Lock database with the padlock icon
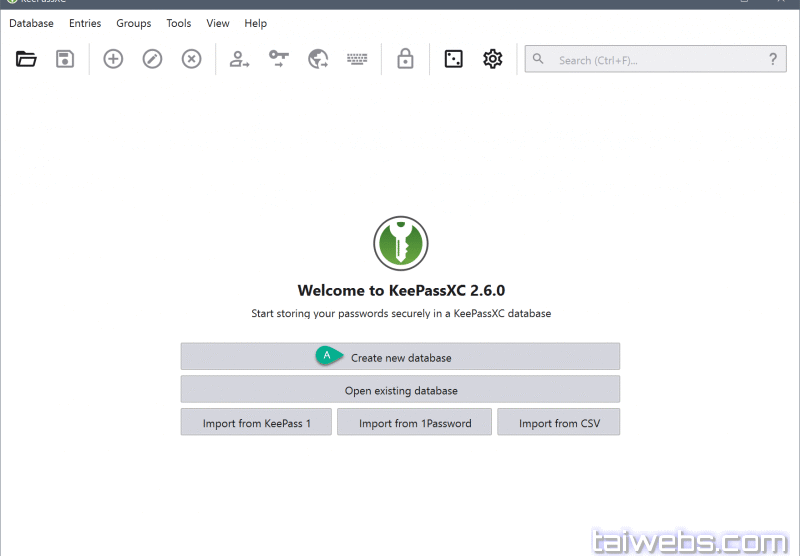800x556 pixels. click(405, 59)
